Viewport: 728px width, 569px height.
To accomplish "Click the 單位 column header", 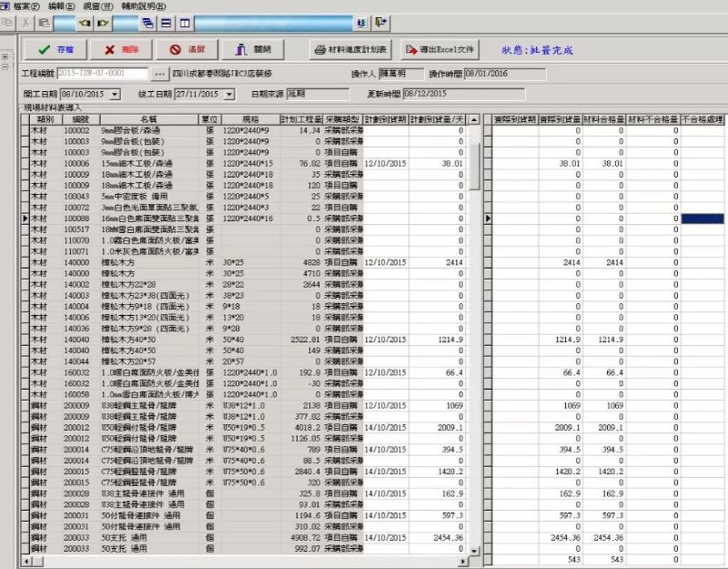I will (x=210, y=119).
